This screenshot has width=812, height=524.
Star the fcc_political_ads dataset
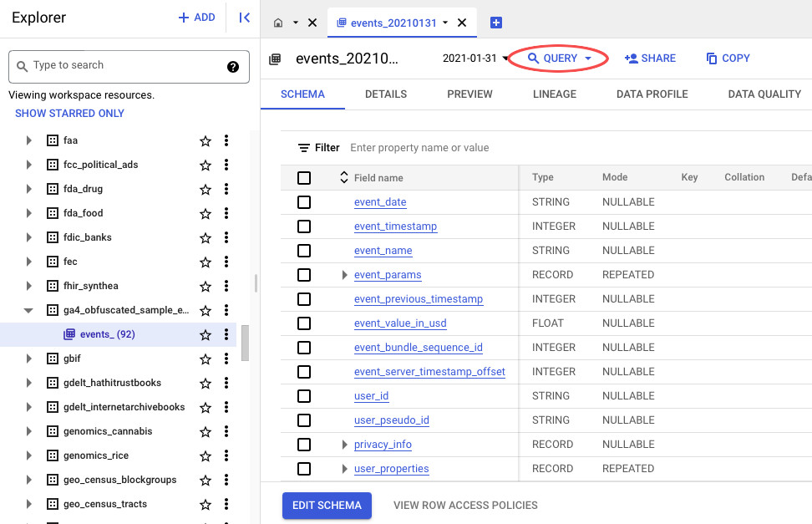[206, 165]
